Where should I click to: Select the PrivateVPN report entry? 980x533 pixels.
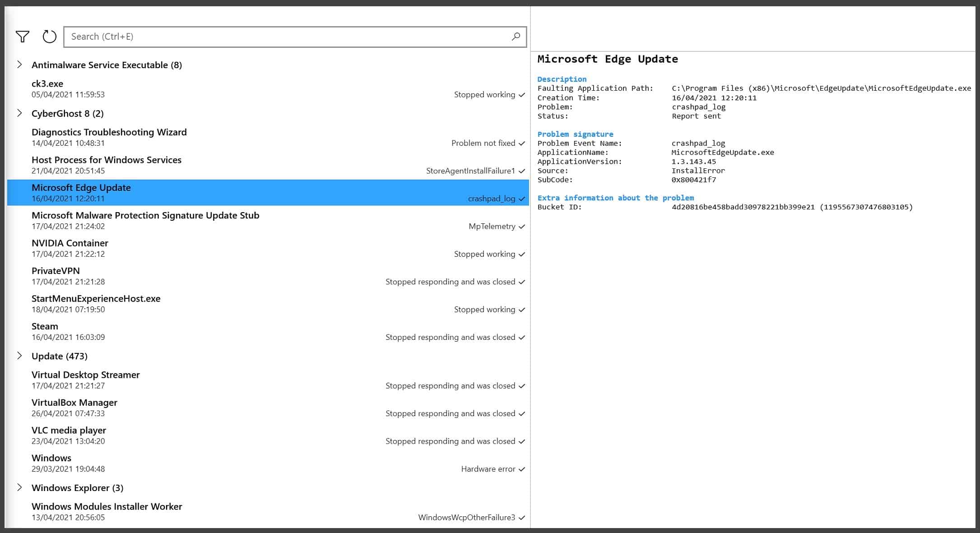tap(268, 276)
